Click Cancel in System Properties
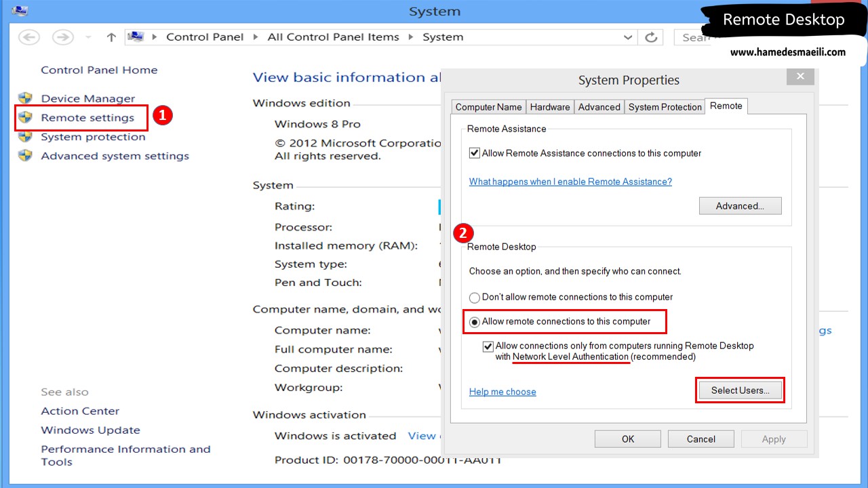 (x=701, y=439)
